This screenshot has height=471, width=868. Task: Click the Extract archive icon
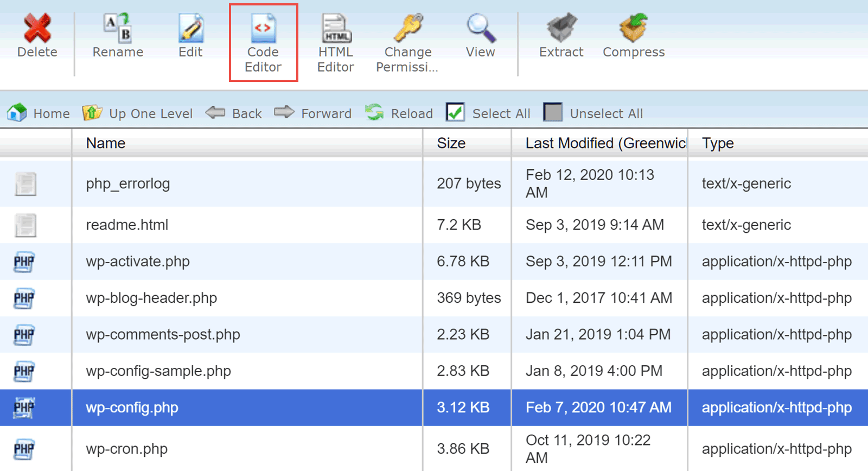coord(561,28)
